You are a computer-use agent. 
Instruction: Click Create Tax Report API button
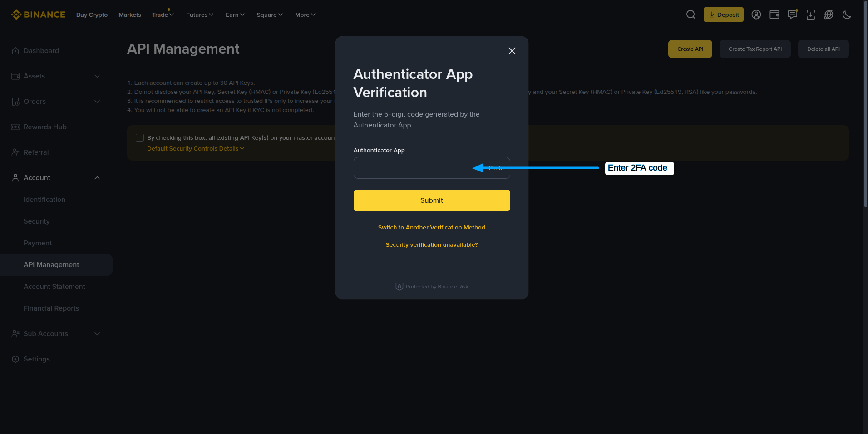pyautogui.click(x=755, y=49)
